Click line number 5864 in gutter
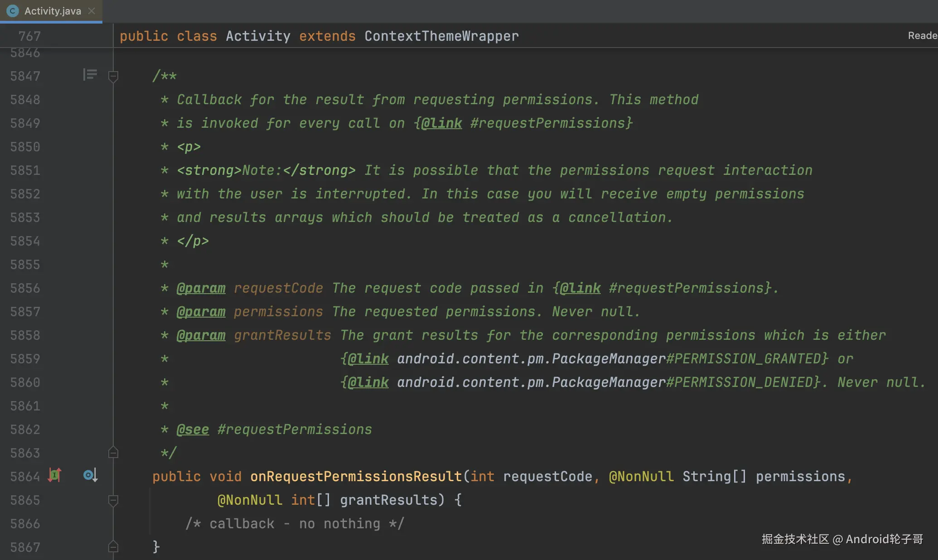938x560 pixels. (x=25, y=477)
